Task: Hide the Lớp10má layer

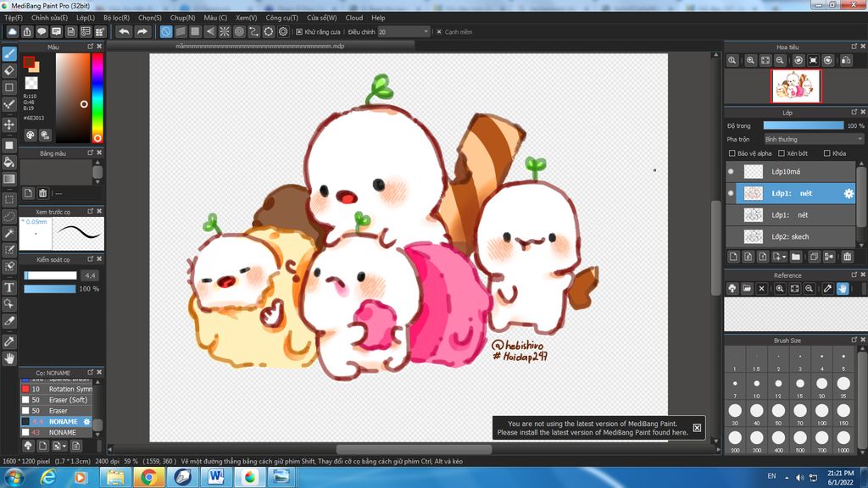Action: coord(731,171)
